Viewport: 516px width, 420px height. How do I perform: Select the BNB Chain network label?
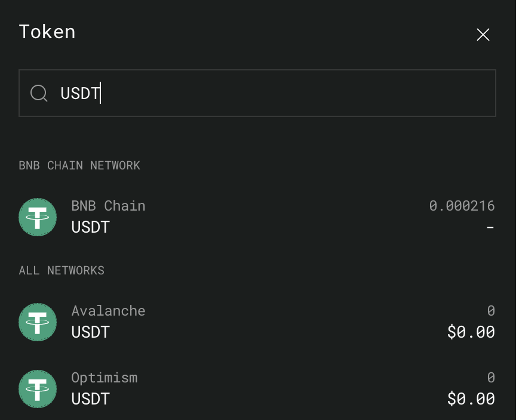pos(108,206)
